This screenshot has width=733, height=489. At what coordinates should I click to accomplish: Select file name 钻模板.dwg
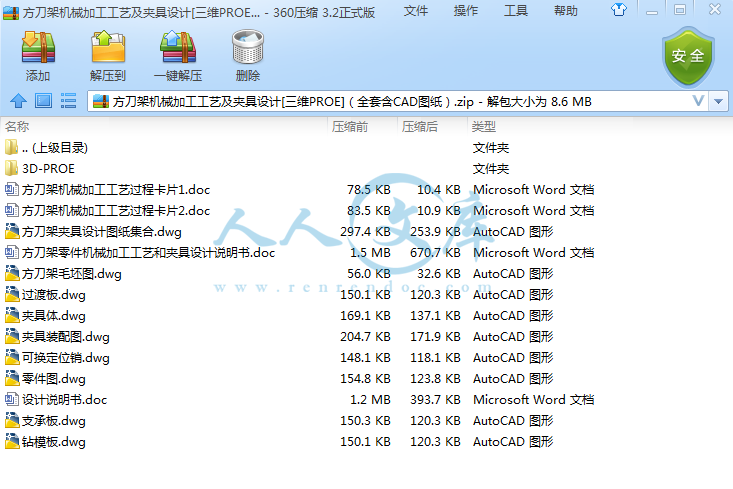(x=54, y=442)
